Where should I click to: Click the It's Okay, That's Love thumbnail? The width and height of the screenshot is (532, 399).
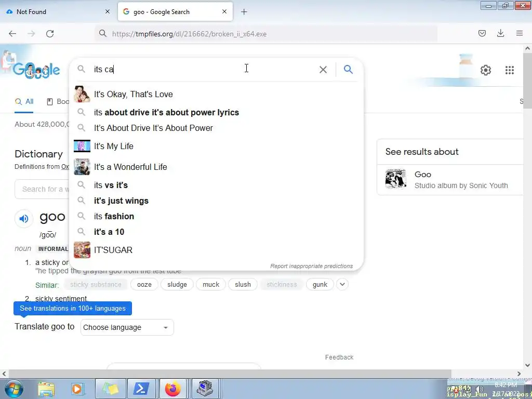click(82, 94)
